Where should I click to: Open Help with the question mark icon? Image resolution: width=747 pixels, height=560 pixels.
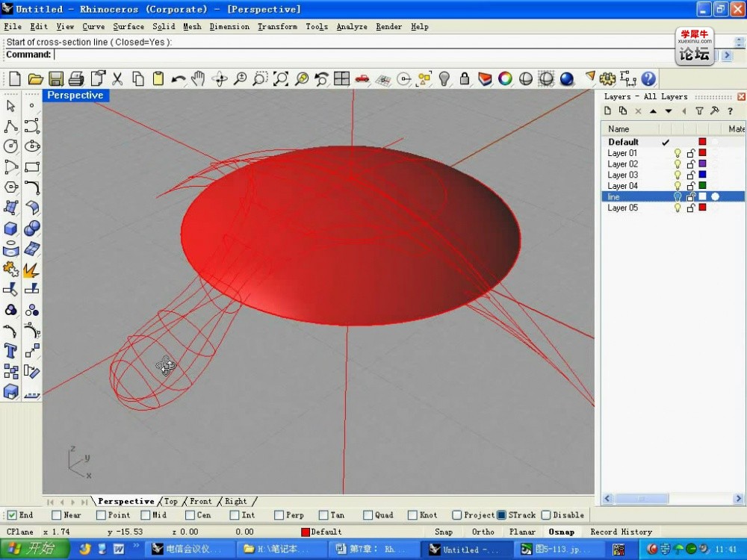648,78
